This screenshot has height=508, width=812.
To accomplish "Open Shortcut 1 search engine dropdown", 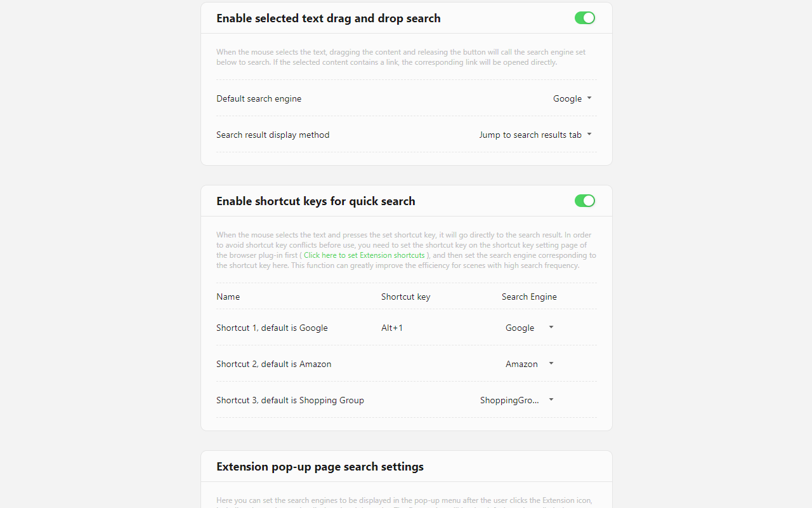I will click(x=529, y=328).
